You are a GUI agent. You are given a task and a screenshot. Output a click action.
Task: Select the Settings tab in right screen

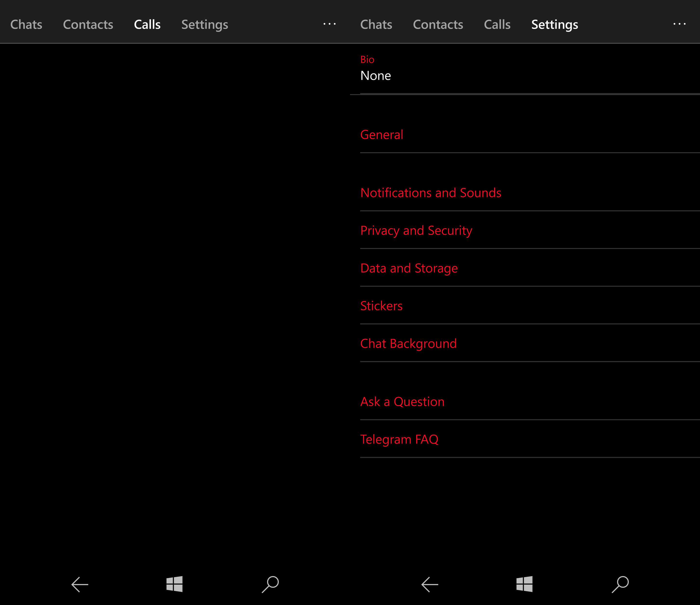pos(555,25)
